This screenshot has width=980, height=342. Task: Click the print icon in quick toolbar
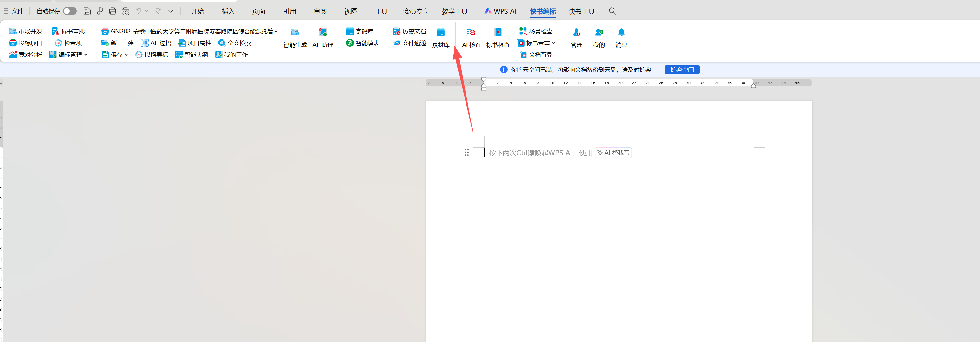[112, 11]
